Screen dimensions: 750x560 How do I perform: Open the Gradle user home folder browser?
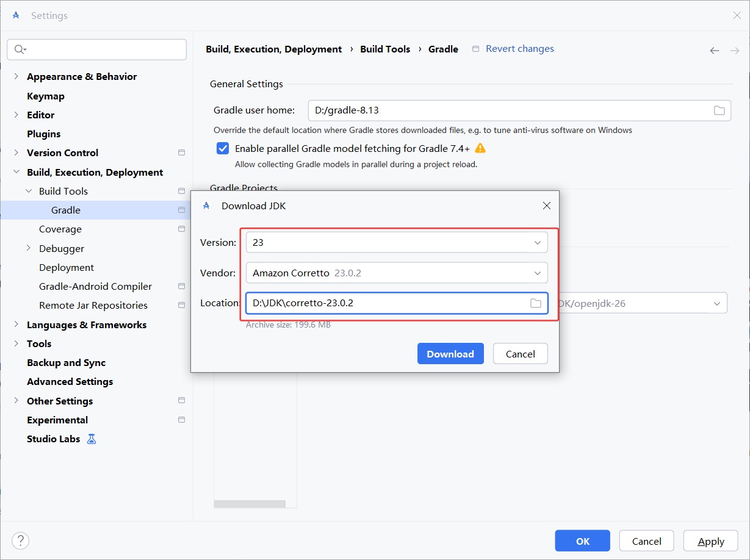[x=719, y=110]
